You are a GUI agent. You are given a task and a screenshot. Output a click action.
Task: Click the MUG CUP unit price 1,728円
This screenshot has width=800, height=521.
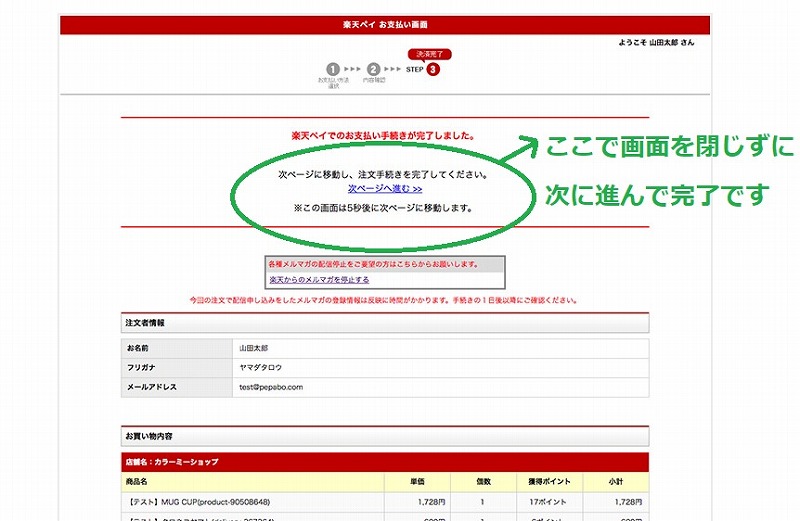click(x=432, y=502)
